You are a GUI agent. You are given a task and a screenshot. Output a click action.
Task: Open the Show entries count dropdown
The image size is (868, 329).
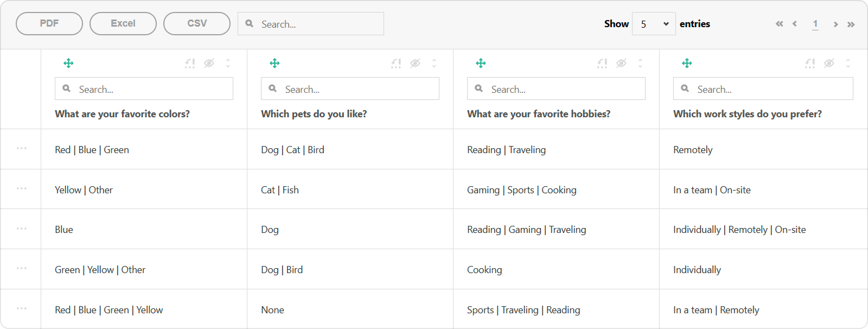[654, 24]
